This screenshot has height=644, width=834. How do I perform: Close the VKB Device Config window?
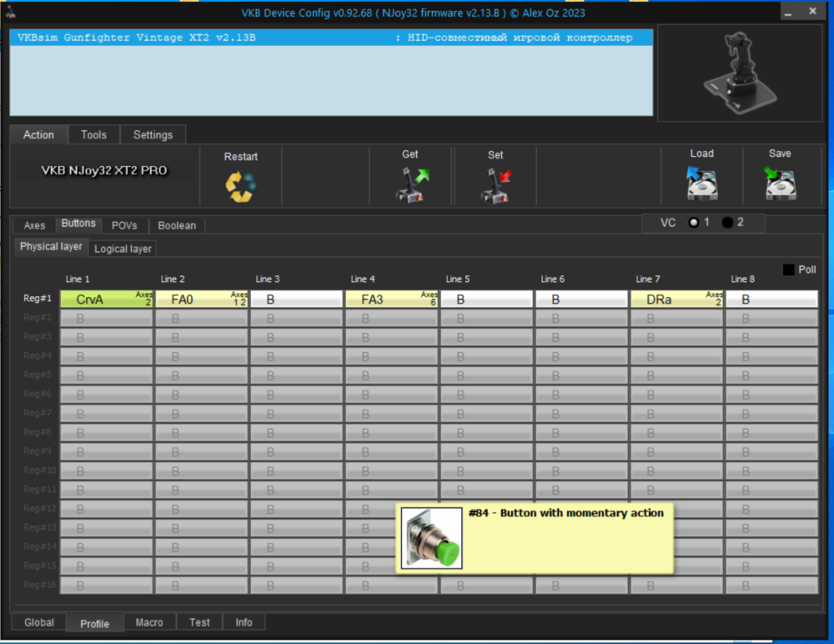[812, 11]
